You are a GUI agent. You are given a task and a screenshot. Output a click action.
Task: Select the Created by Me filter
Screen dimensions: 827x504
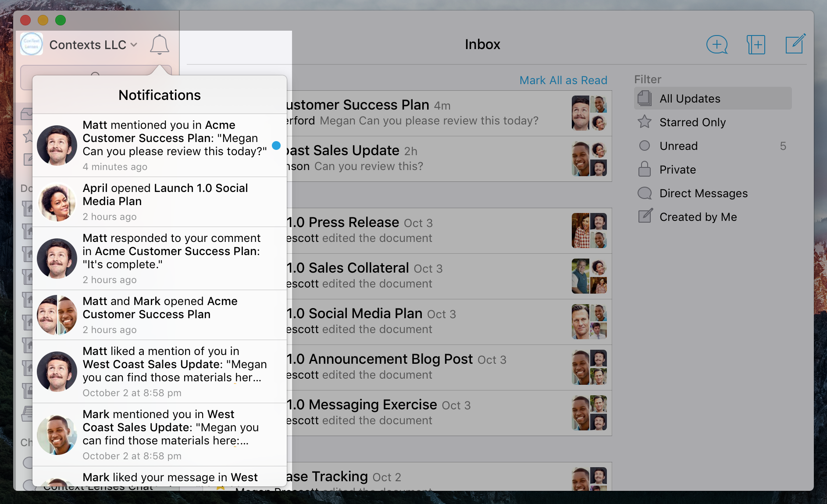tap(698, 217)
